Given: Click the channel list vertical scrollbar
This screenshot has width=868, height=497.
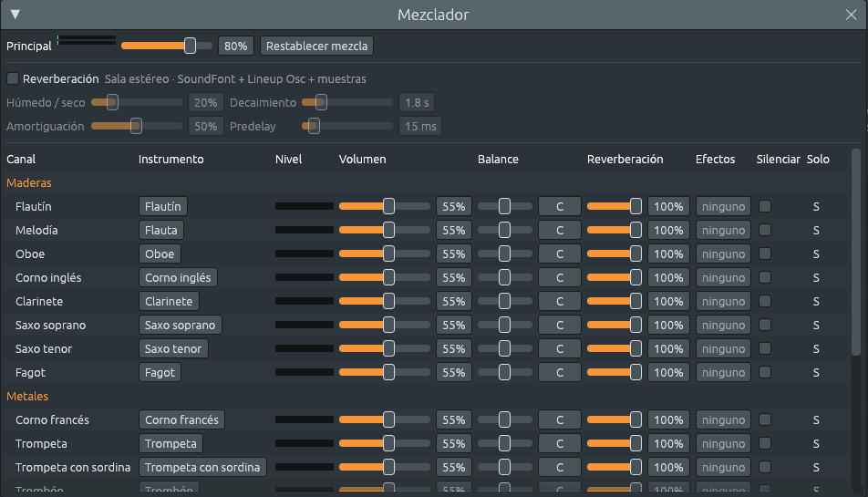Looking at the screenshot, I should [856, 253].
